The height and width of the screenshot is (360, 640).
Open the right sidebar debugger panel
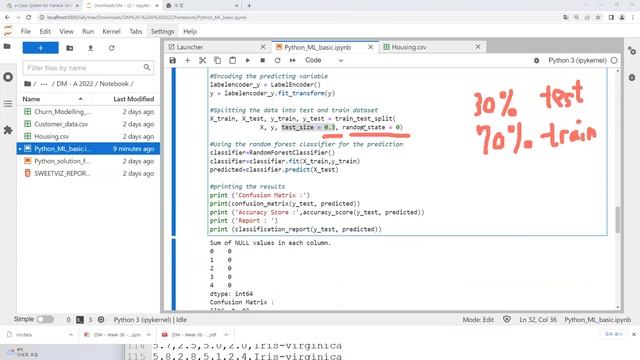[632, 78]
